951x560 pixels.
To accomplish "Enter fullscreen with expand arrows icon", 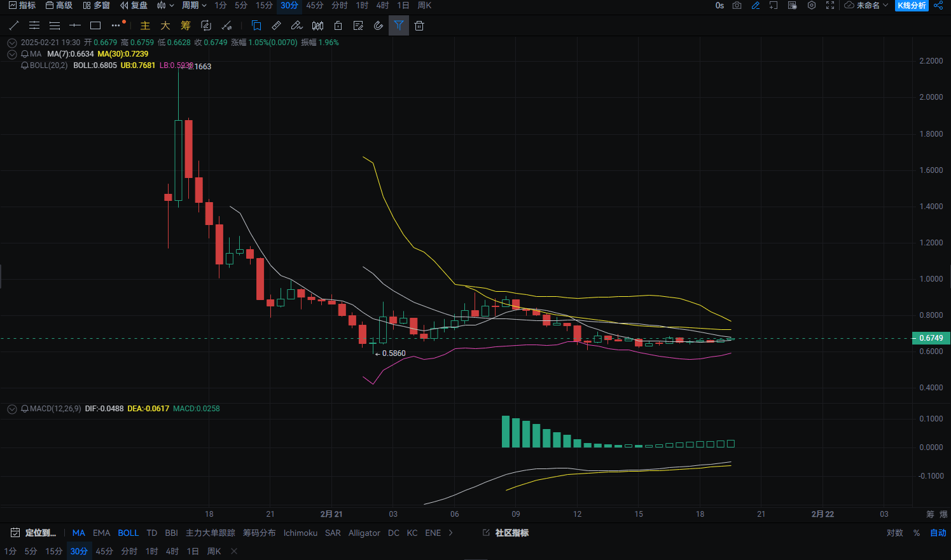I will 830,5.
